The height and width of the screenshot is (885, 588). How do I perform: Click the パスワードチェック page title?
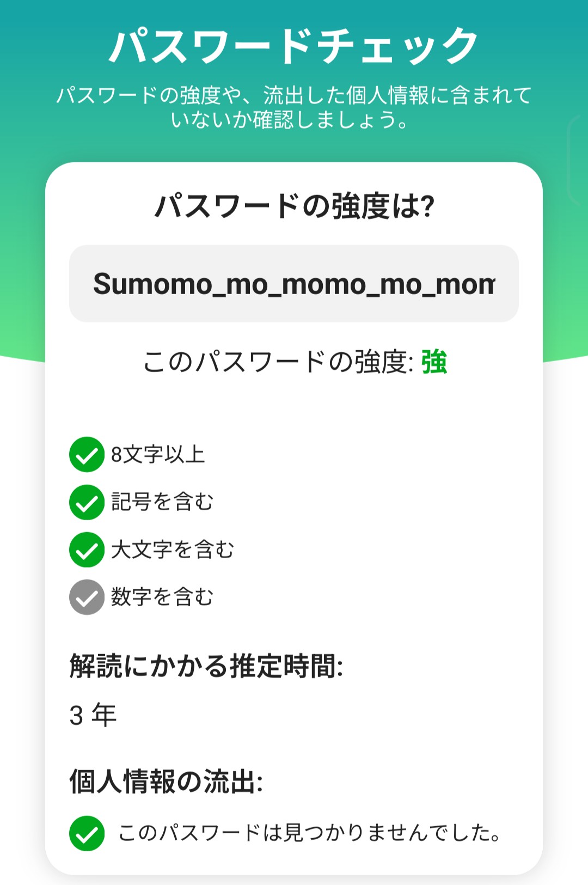pos(294,46)
